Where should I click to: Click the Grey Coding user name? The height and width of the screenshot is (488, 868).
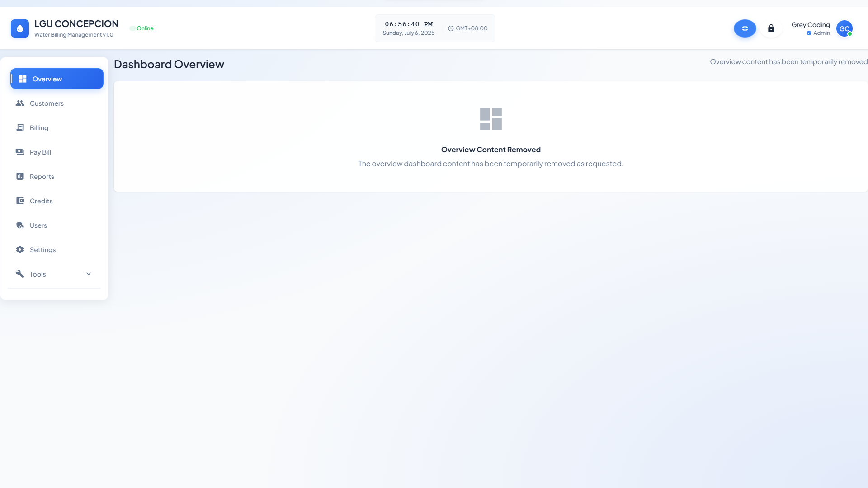pos(811,25)
